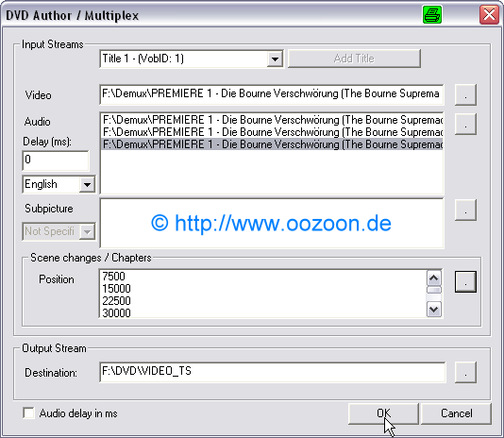This screenshot has width=504, height=438.
Task: Select the first audio stream in list
Action: (x=272, y=120)
